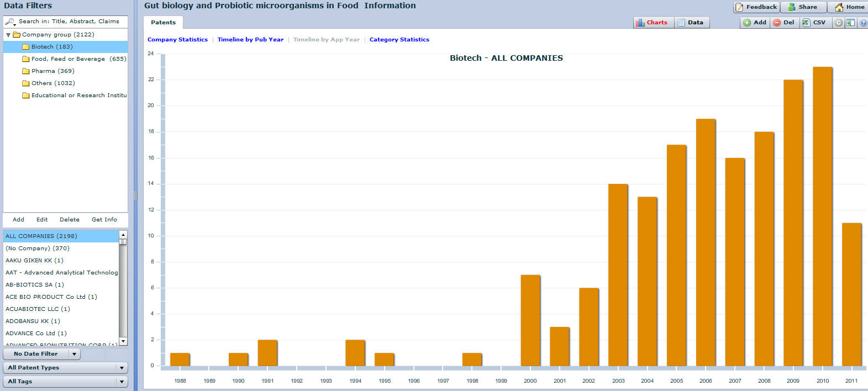Select the Pharma (369) folder
Screen dimensions: 868x391
(52, 71)
